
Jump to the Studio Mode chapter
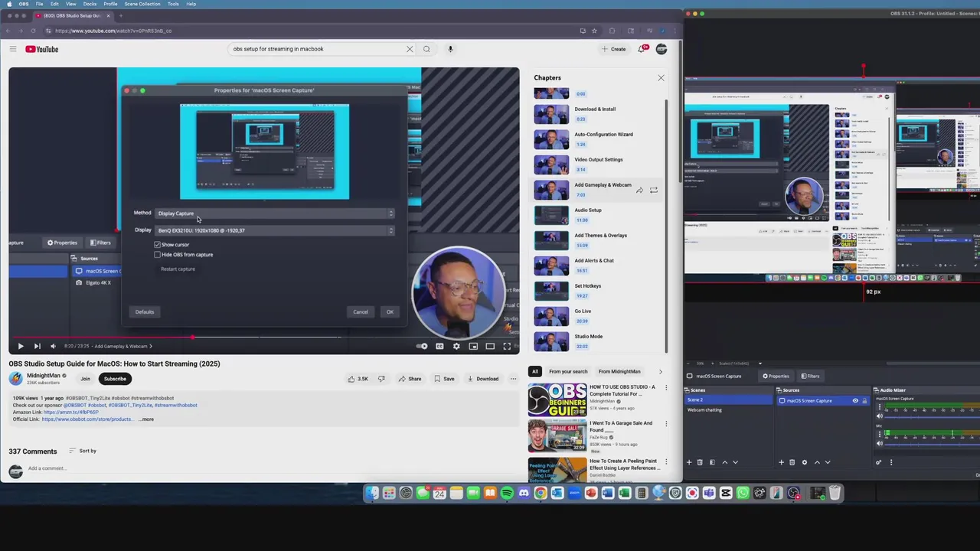pos(595,341)
